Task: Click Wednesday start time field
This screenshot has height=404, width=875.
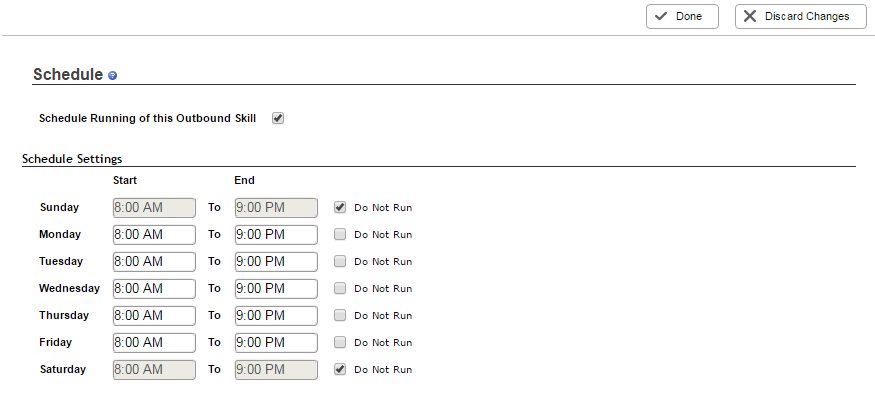Action: (x=154, y=288)
